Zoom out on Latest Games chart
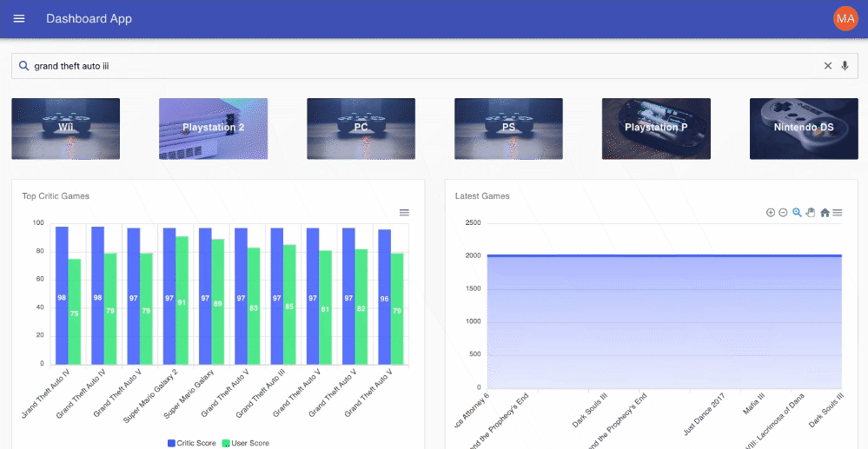This screenshot has width=868, height=449. pos(783,213)
